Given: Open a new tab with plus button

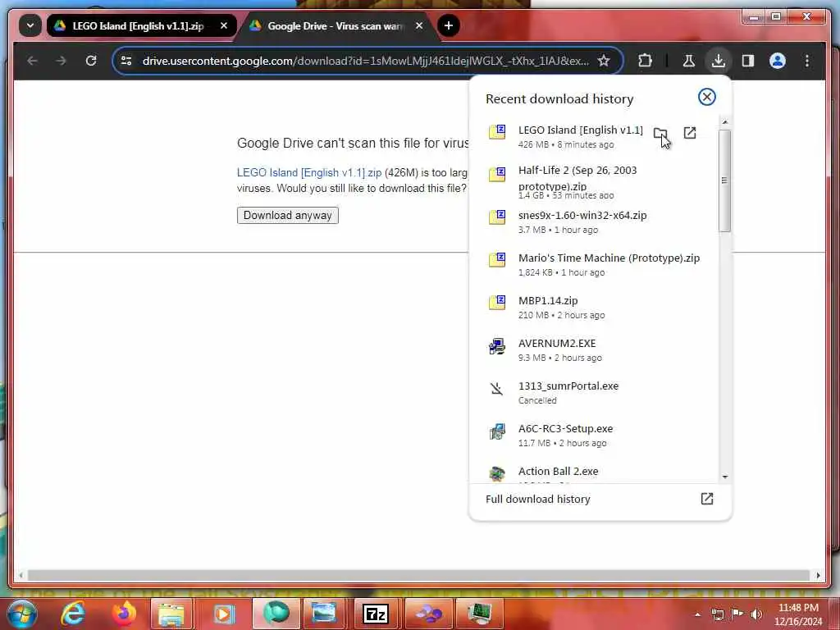Looking at the screenshot, I should click(449, 25).
